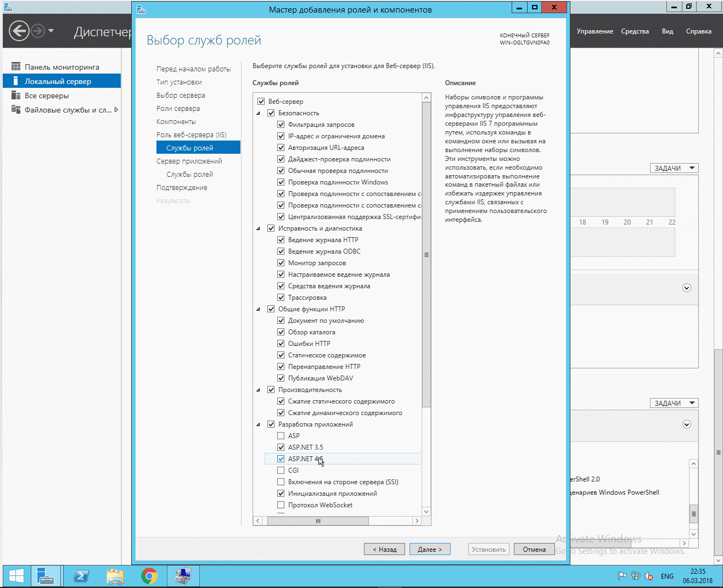Screen dimensions: 723x588
Task: Click the Назад button
Action: click(385, 549)
